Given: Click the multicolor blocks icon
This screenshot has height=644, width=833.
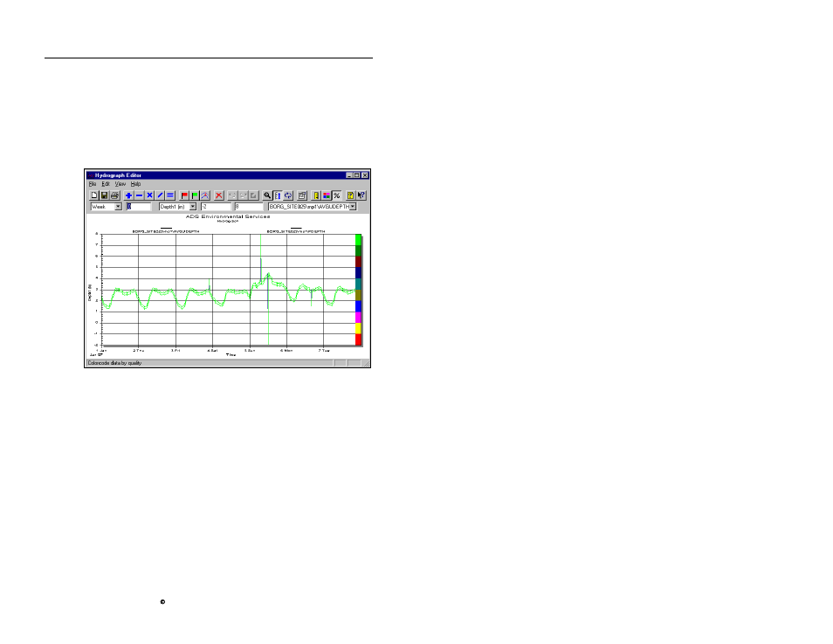Looking at the screenshot, I should [327, 195].
